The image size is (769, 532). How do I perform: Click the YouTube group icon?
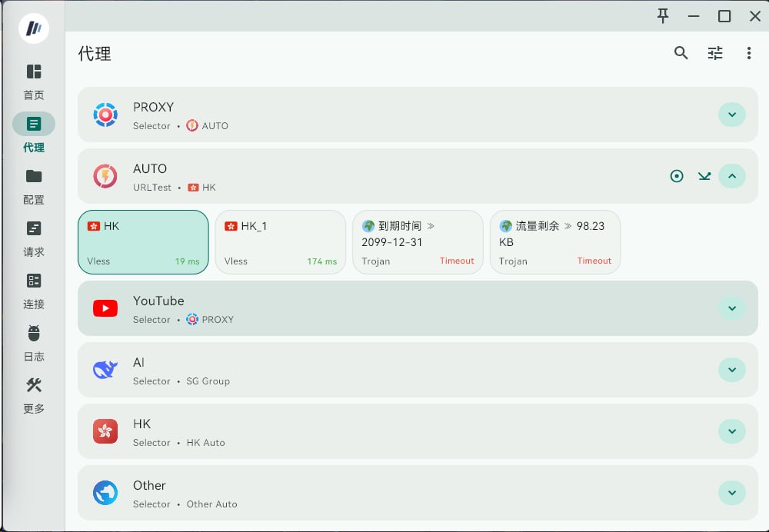point(105,308)
